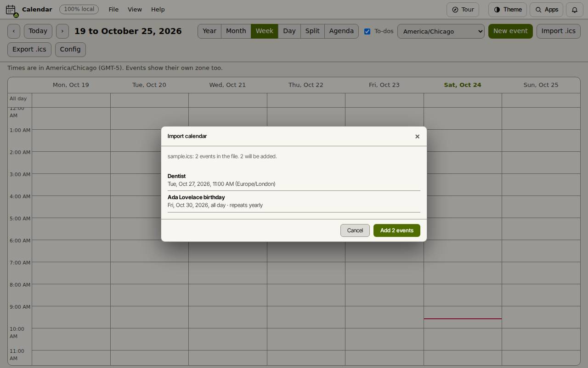This screenshot has height=368, width=588.
Task: Click the Calendar app logo icon
Action: pyautogui.click(x=11, y=10)
